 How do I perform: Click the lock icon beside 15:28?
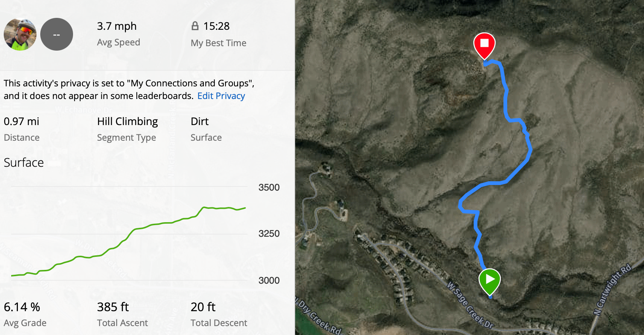click(195, 26)
